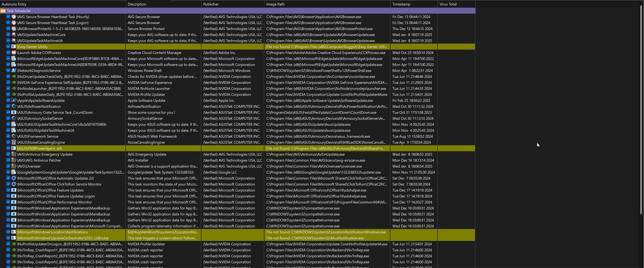Toggle checkbox for UpdateOrchestrator\USO_UxBroker

8,238
